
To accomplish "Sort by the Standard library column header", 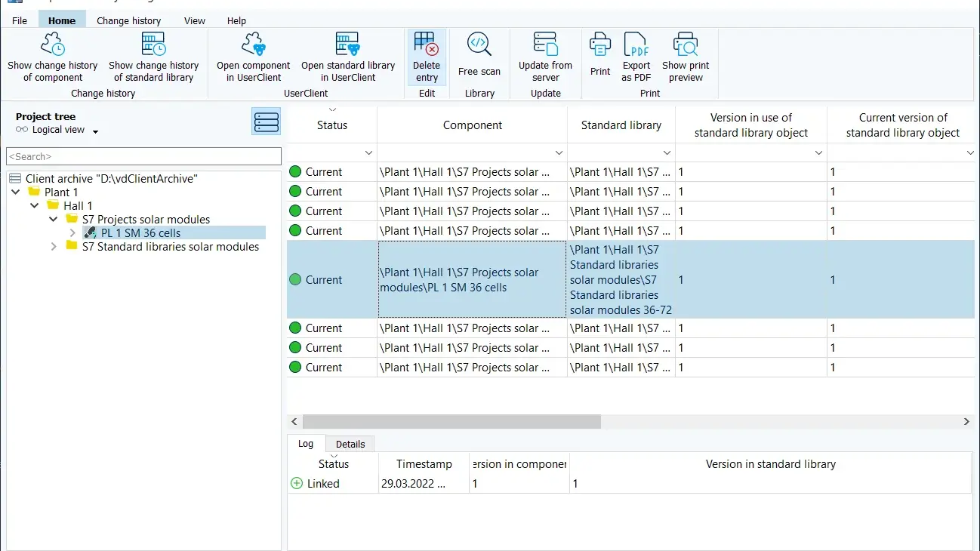I will pos(621,125).
